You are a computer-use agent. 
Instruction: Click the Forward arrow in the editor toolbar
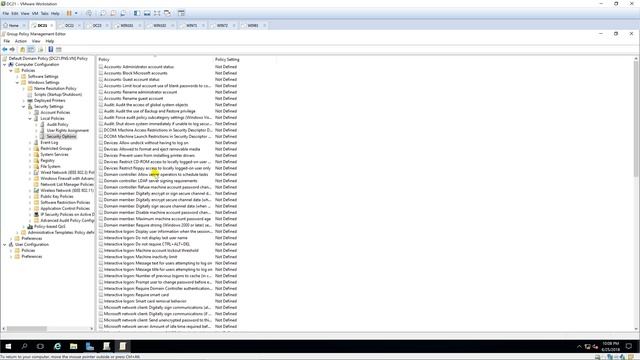[x=12, y=49]
